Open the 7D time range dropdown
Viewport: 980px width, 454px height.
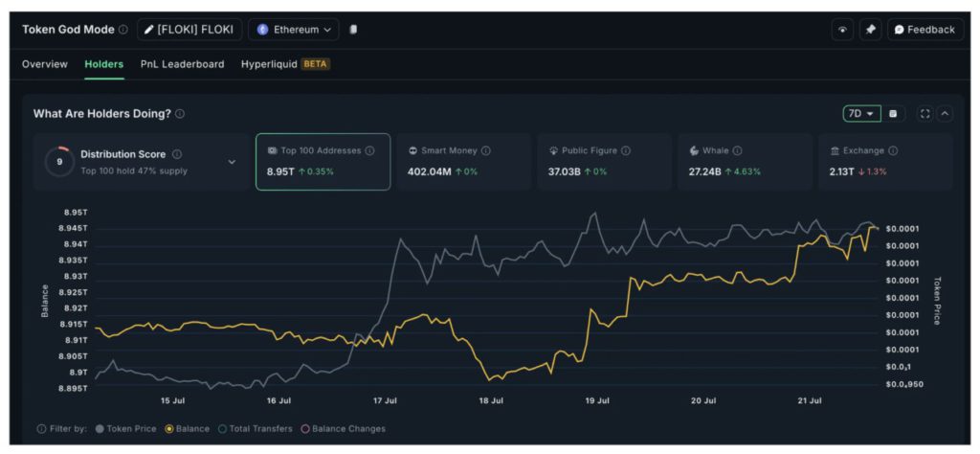pyautogui.click(x=861, y=113)
